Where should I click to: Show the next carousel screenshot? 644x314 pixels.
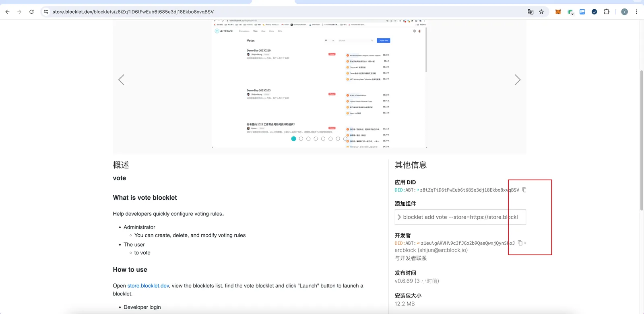click(x=518, y=80)
